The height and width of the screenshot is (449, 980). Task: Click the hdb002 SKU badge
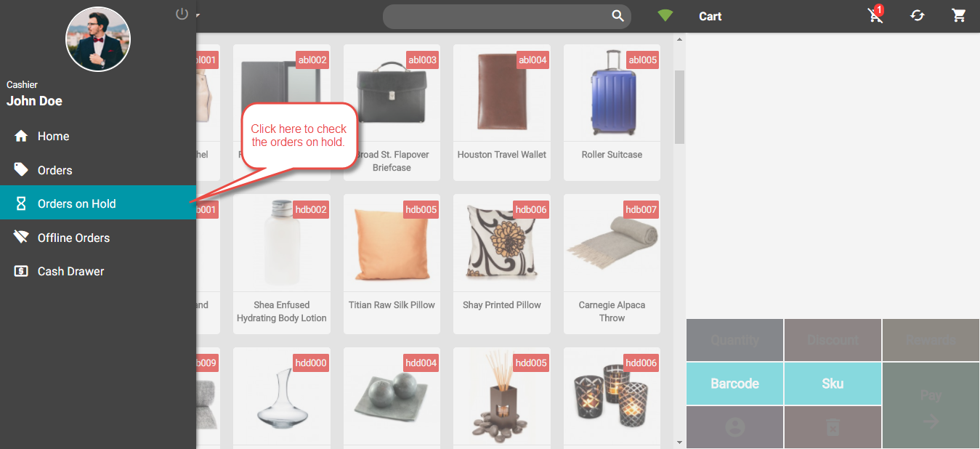(x=311, y=209)
